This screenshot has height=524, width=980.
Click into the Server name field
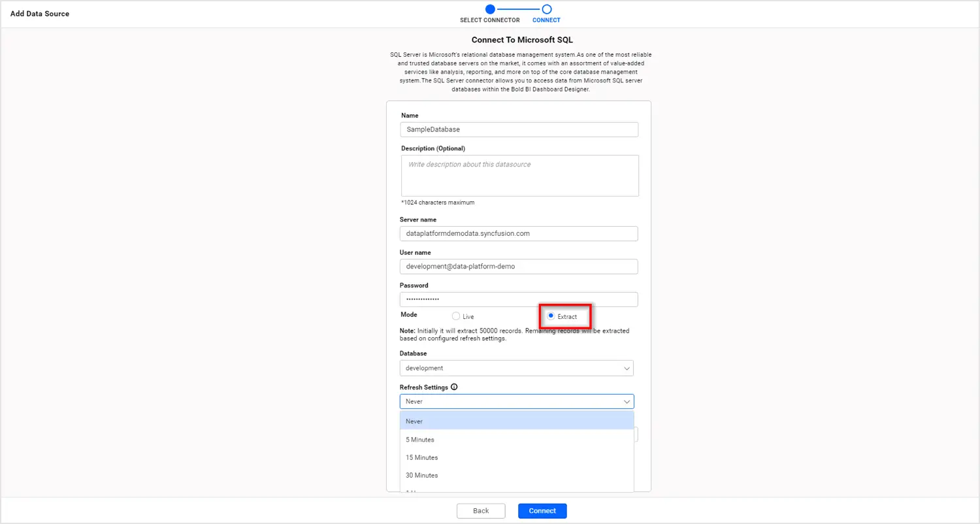click(x=519, y=233)
